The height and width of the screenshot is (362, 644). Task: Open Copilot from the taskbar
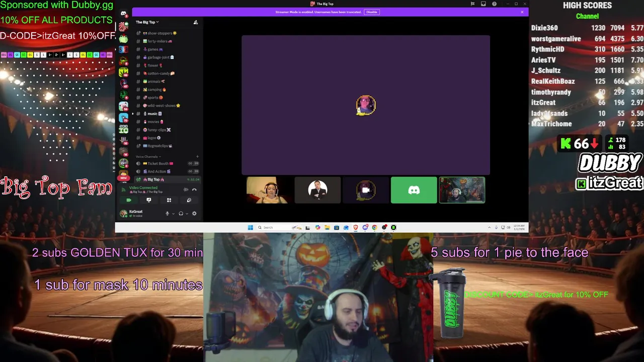[x=317, y=227]
